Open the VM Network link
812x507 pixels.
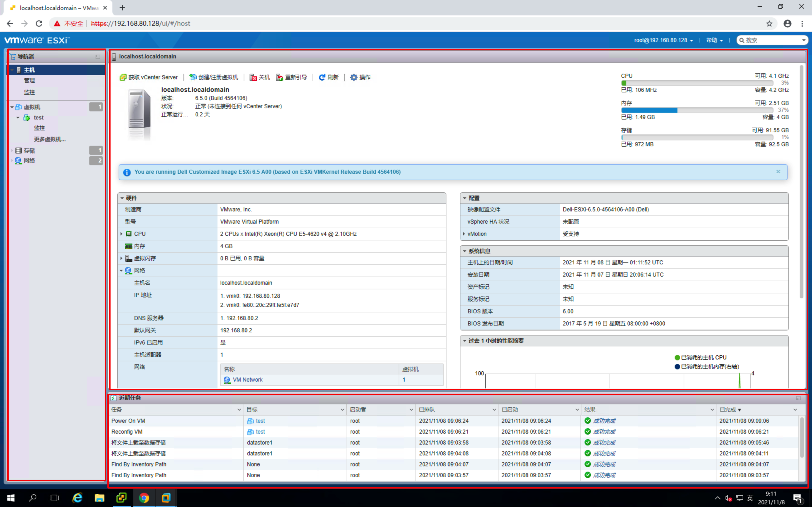[x=247, y=380]
